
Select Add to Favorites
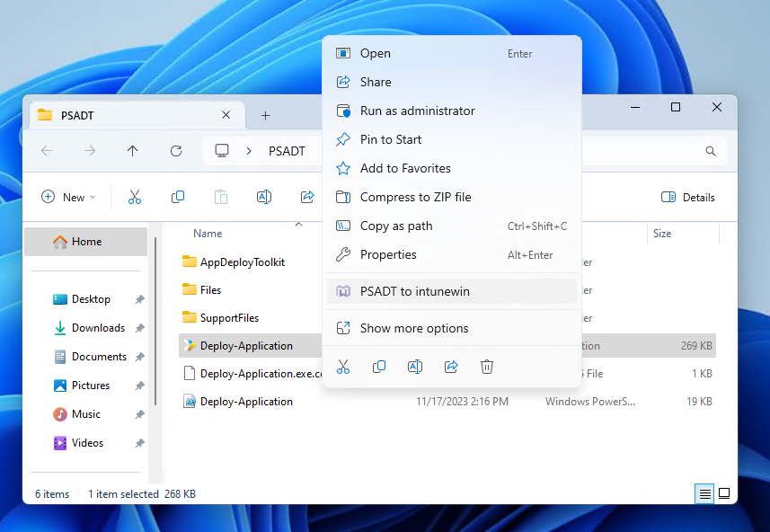click(452, 168)
